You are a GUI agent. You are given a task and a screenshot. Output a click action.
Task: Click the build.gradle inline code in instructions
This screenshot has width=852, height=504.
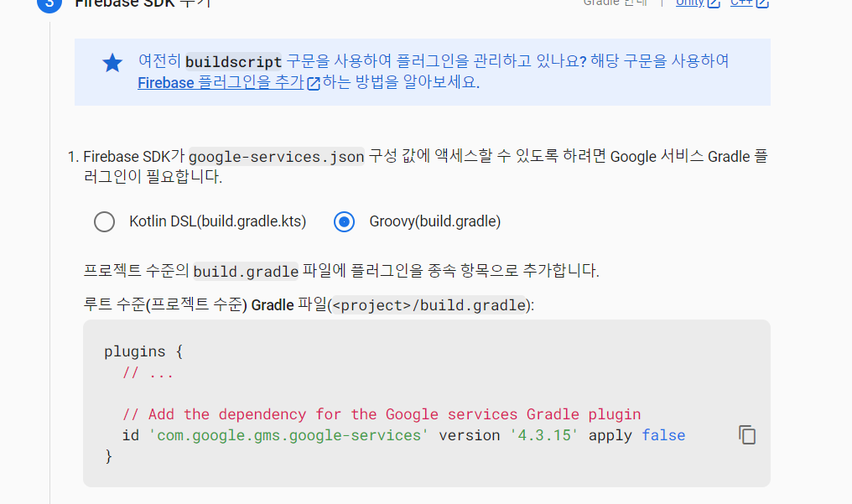246,271
